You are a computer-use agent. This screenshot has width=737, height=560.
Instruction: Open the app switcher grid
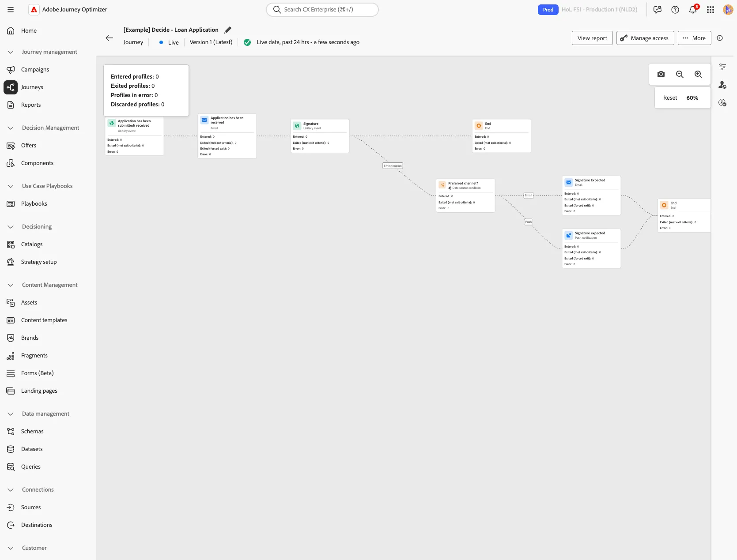pos(711,10)
